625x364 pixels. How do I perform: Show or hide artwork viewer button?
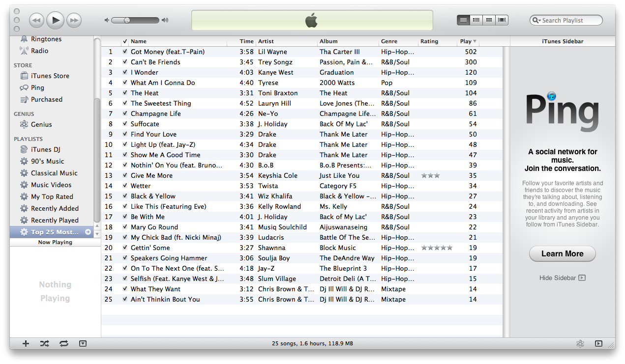(x=83, y=344)
